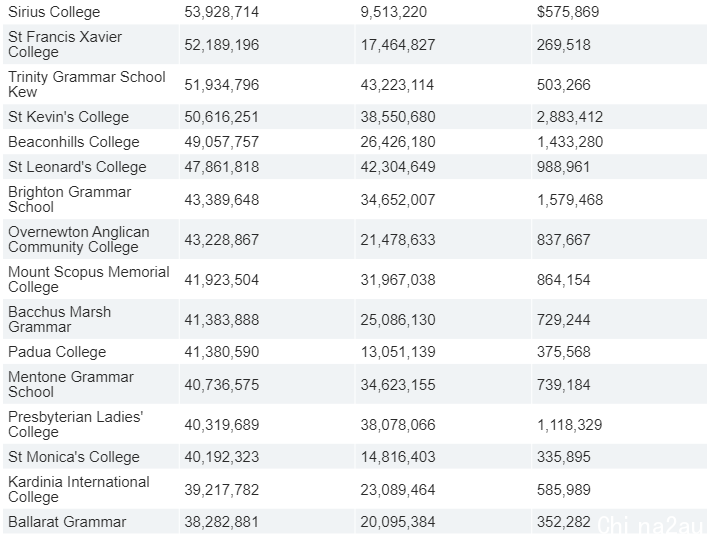
Task: Click the Presbyterian Ladies' College name
Action: coord(75,424)
